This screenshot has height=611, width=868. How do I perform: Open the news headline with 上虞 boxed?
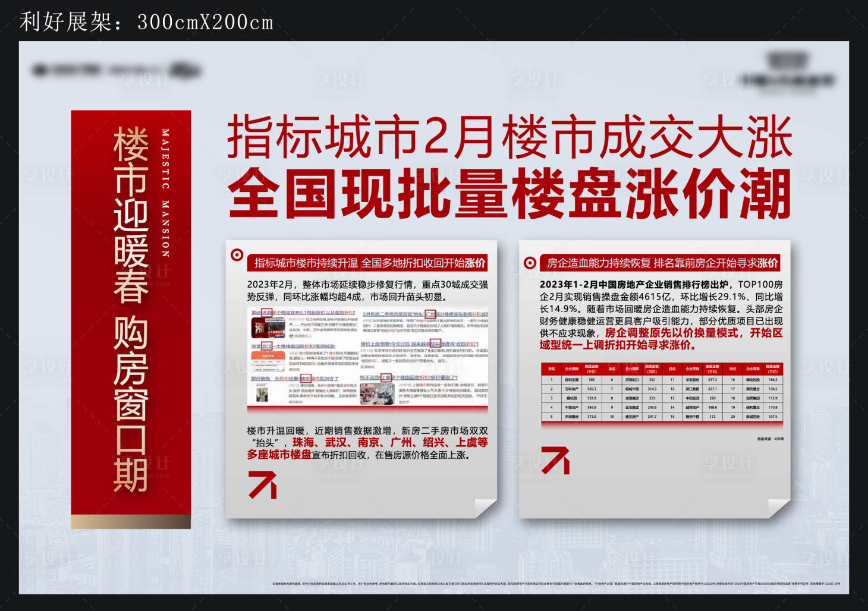pos(409,378)
